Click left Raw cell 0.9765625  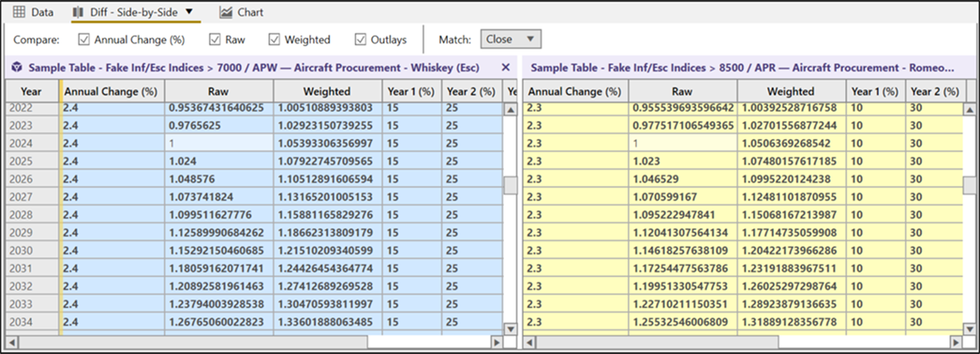218,125
